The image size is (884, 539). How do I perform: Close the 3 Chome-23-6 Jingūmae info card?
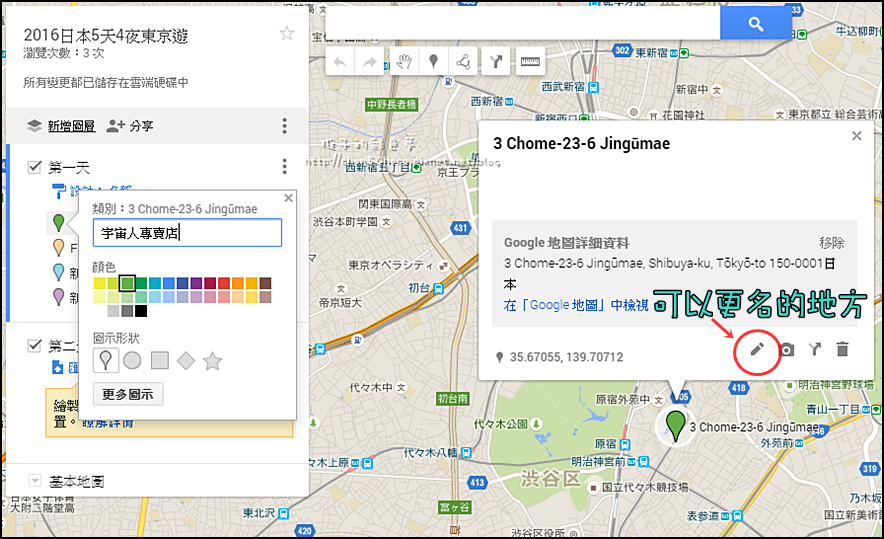tap(856, 136)
